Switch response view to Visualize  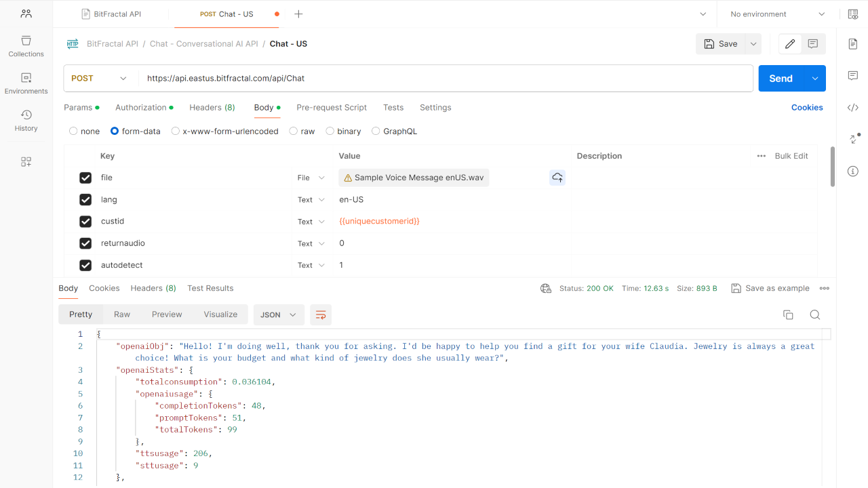tap(220, 314)
